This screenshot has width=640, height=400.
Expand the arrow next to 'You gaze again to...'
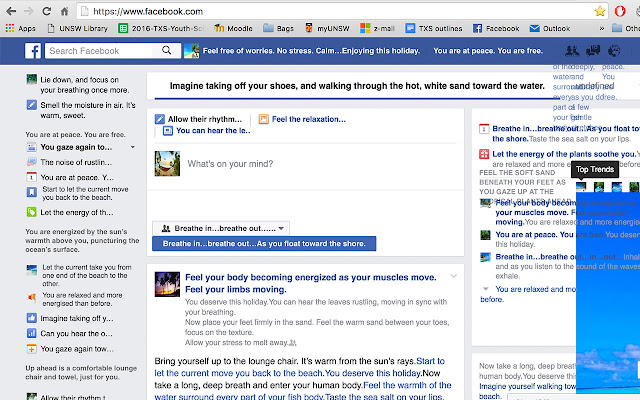[132, 147]
